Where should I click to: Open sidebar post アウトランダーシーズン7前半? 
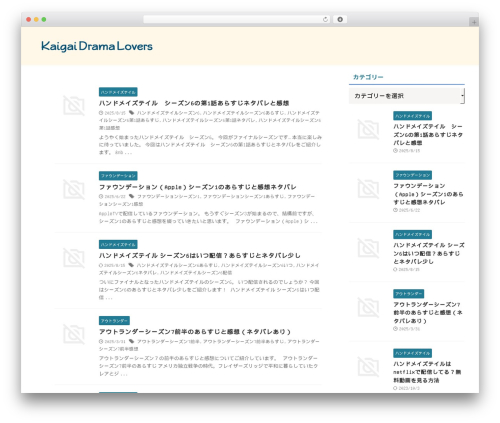click(x=428, y=313)
